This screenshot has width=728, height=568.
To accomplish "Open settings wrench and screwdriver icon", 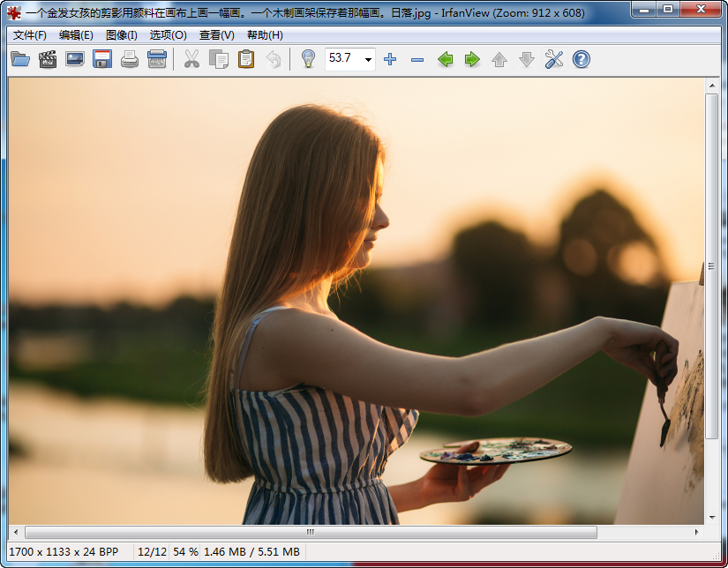I will (x=554, y=59).
